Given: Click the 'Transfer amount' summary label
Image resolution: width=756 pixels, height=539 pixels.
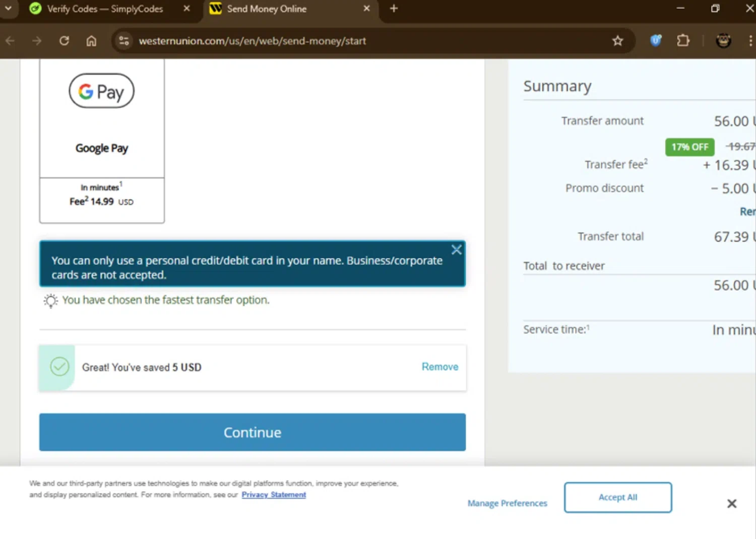Looking at the screenshot, I should click(x=602, y=121).
